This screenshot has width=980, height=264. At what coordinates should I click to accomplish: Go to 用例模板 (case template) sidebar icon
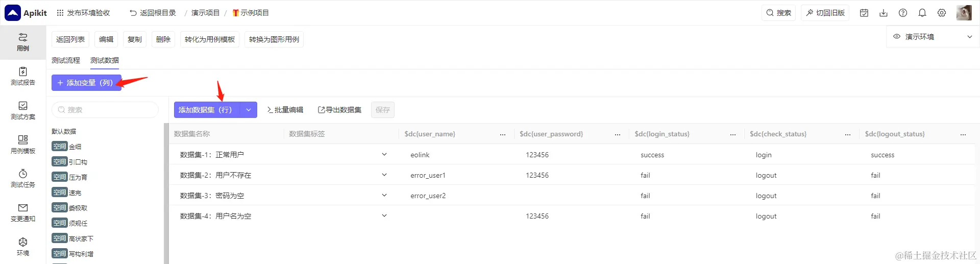click(x=23, y=144)
